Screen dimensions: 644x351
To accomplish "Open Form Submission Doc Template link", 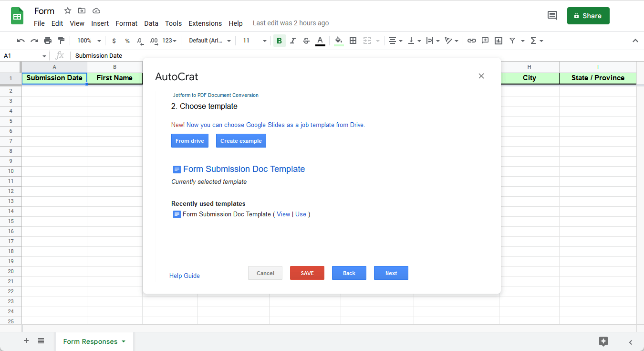I will tap(244, 169).
